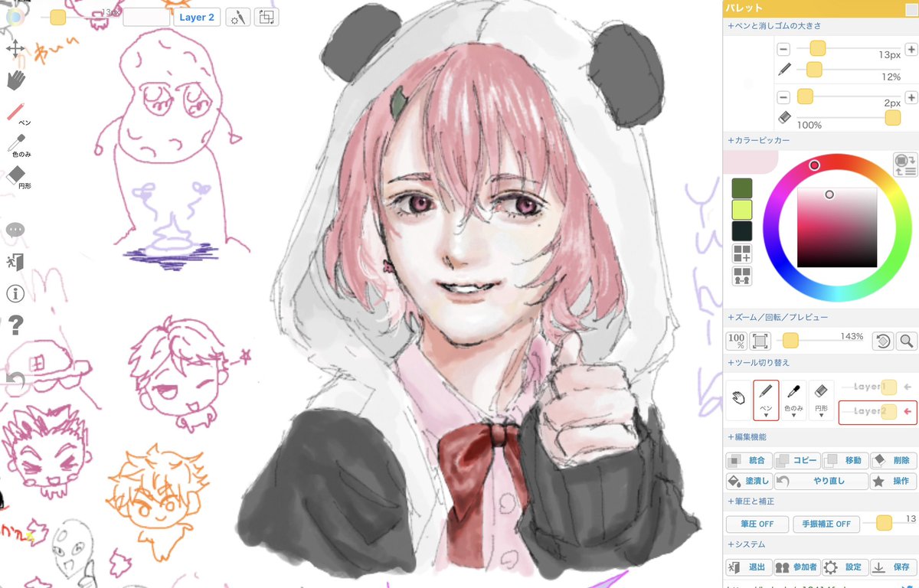Image resolution: width=919 pixels, height=588 pixels.
Task: Collapse the ズーム／回転／プレビュー section
Action: pyautogui.click(x=777, y=317)
